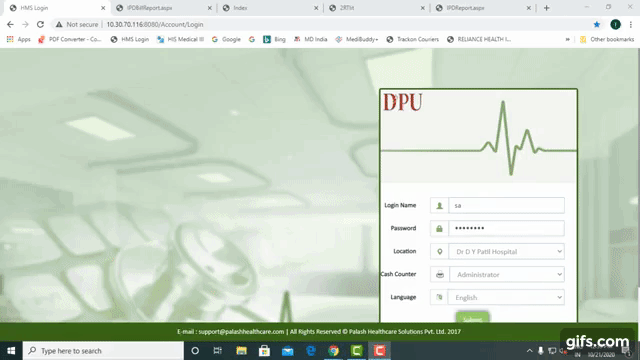Image resolution: width=640 pixels, height=360 pixels.
Task: Click the Password field
Action: [507, 228]
